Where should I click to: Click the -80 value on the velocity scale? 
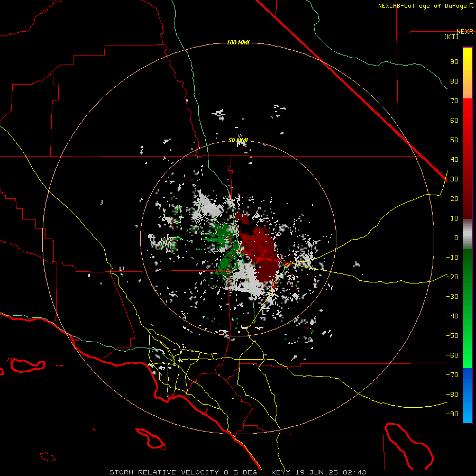point(452,395)
